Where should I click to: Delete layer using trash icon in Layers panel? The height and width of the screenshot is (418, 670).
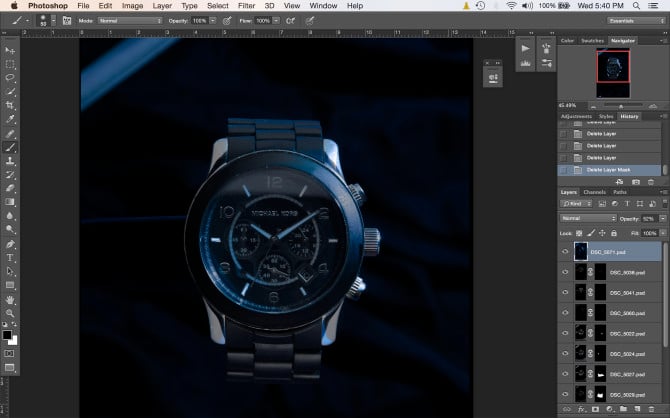point(651,409)
